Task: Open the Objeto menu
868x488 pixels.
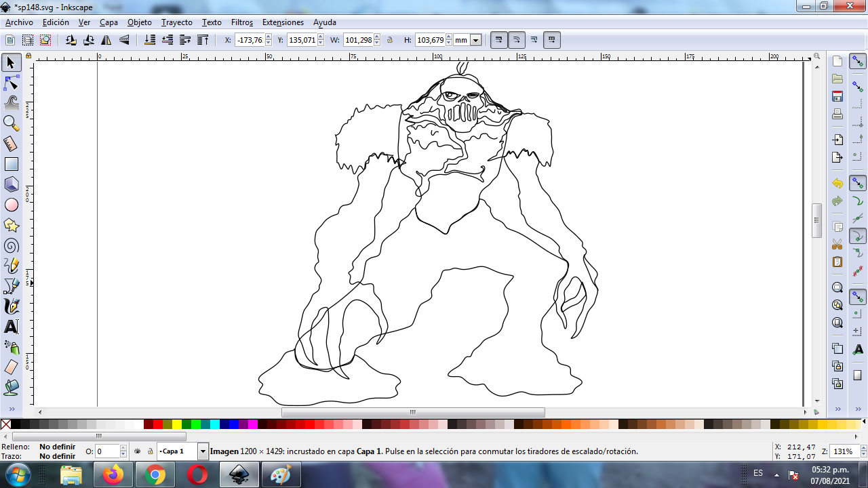Action: point(140,22)
